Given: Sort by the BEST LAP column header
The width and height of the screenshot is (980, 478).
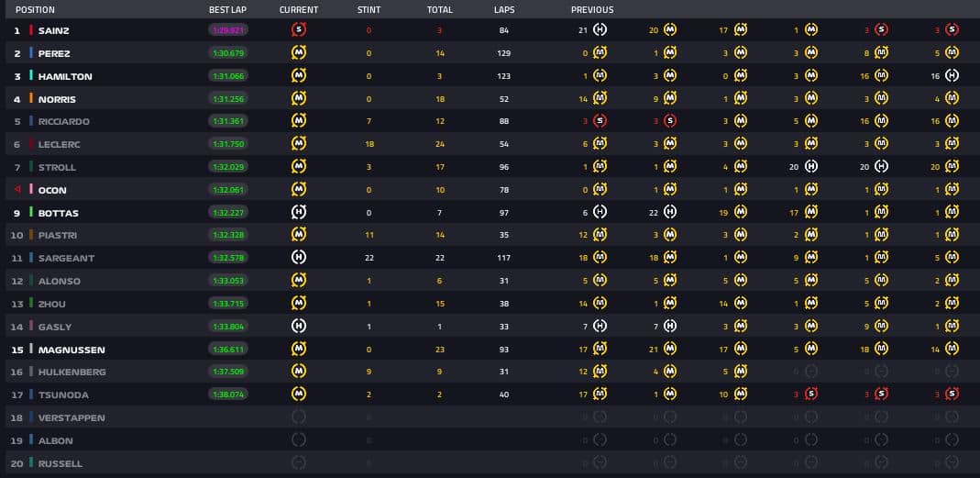Looking at the screenshot, I should click(227, 9).
